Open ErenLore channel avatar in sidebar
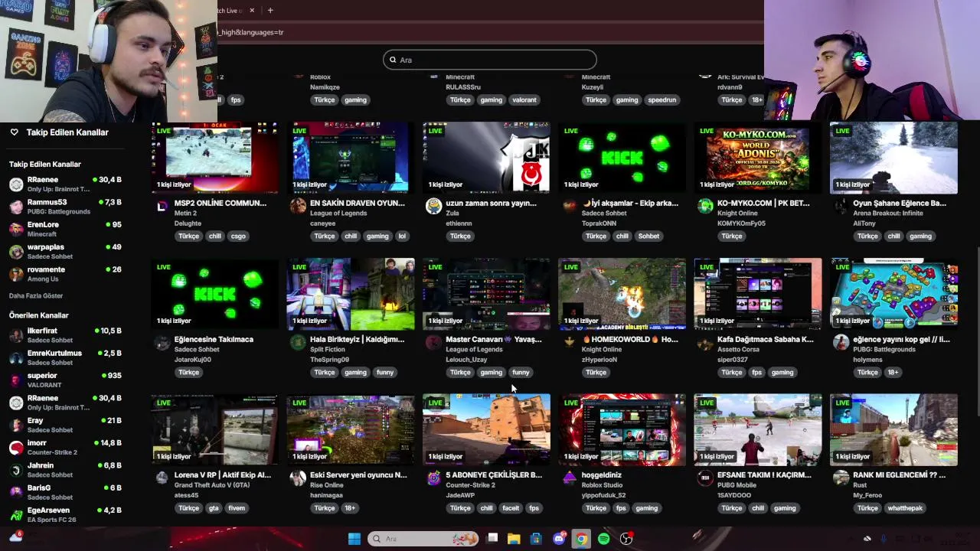Image resolution: width=980 pixels, height=551 pixels. 16,229
